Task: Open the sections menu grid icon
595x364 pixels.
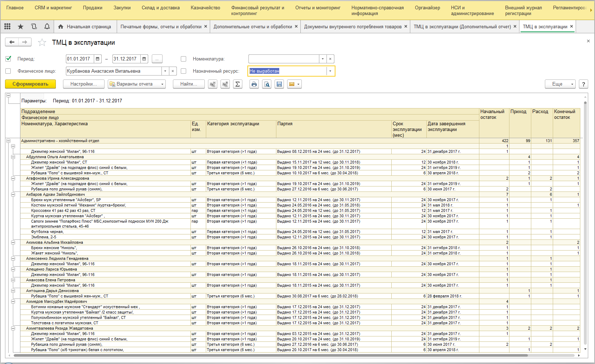Action: tap(7, 26)
